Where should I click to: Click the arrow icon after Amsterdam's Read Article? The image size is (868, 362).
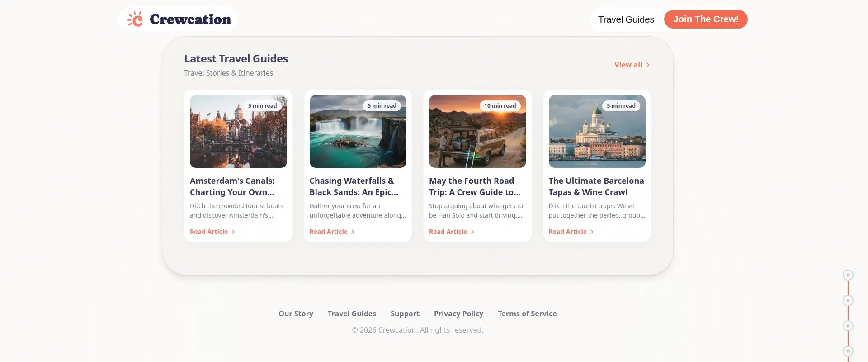[x=233, y=232]
